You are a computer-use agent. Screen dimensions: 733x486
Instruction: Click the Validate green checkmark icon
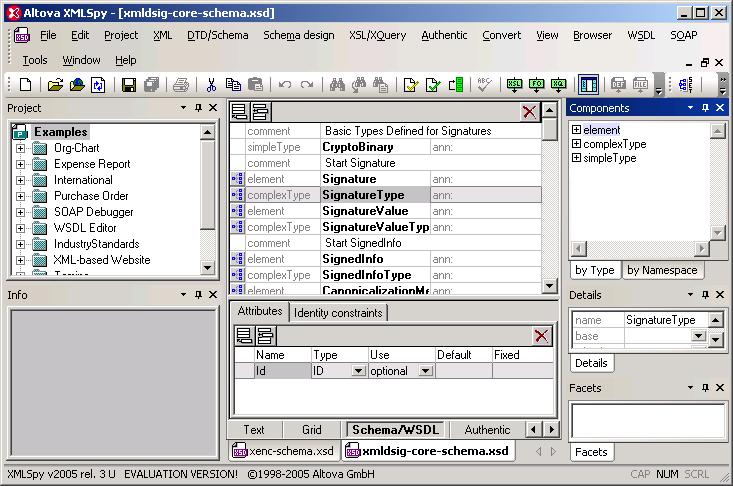pos(433,85)
